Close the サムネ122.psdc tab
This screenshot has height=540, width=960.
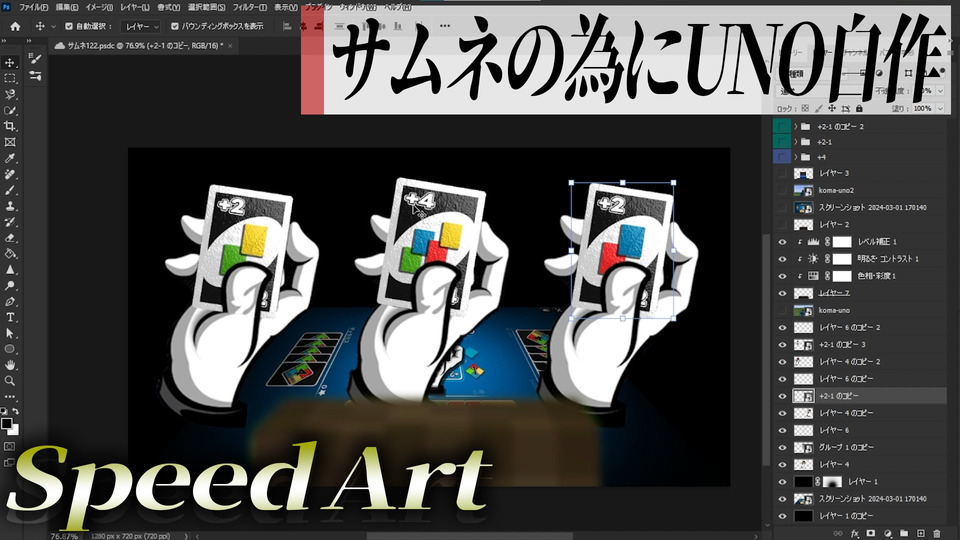click(x=230, y=46)
